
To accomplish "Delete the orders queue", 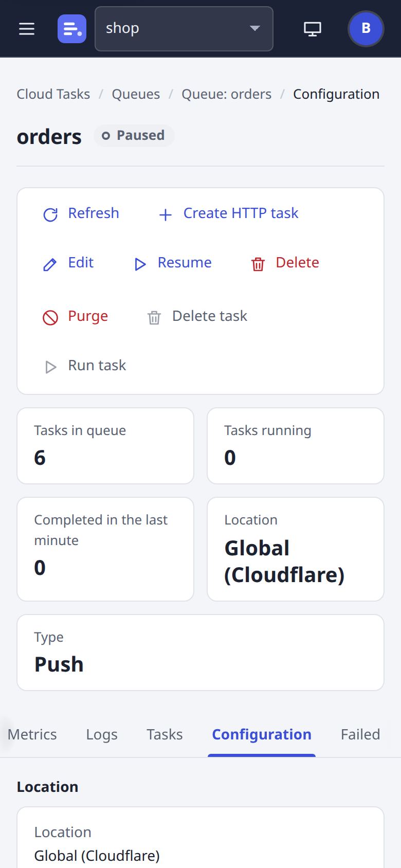I will (x=298, y=262).
